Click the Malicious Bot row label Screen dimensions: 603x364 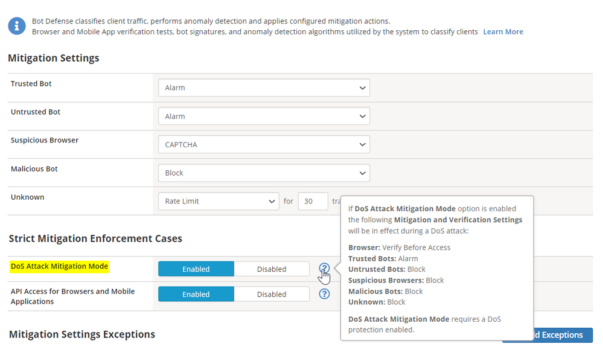pos(34,169)
